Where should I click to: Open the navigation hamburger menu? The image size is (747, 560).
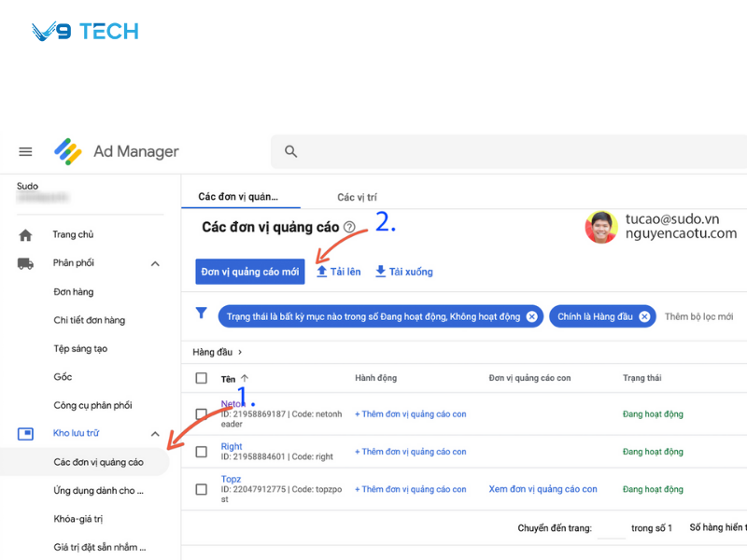(x=25, y=151)
